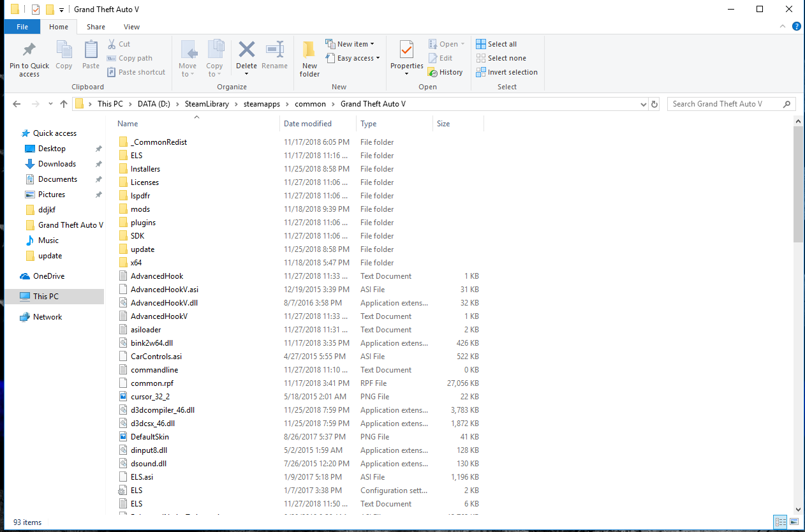Click Invert selection
The width and height of the screenshot is (805, 532).
pos(507,72)
